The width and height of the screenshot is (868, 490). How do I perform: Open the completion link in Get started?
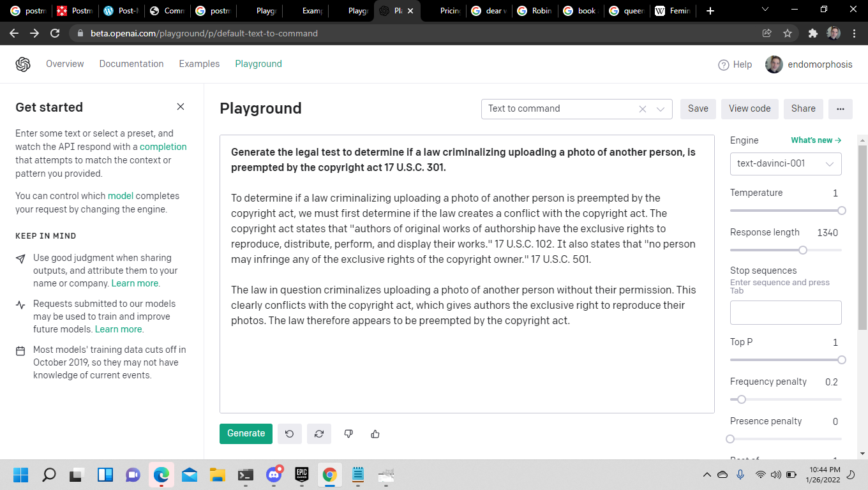click(x=163, y=147)
